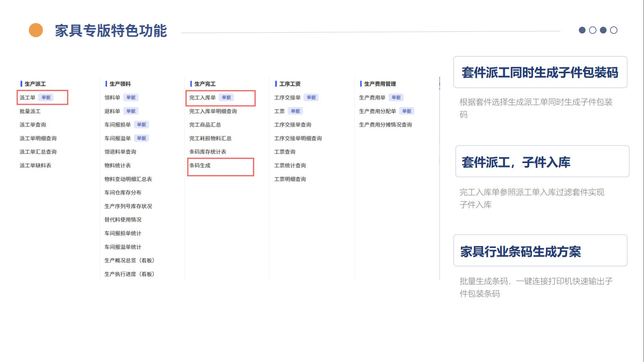
Task: Open 派工单缺料表 report link
Action: [x=35, y=165]
